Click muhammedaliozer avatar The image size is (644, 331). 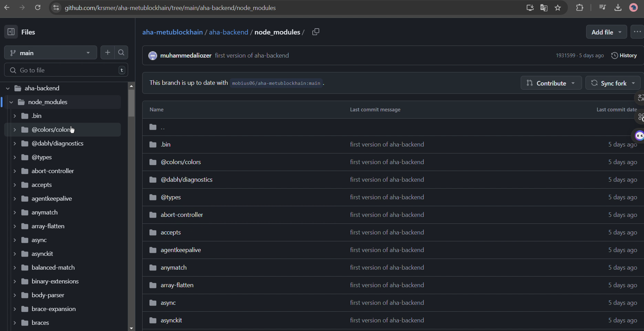coord(153,56)
